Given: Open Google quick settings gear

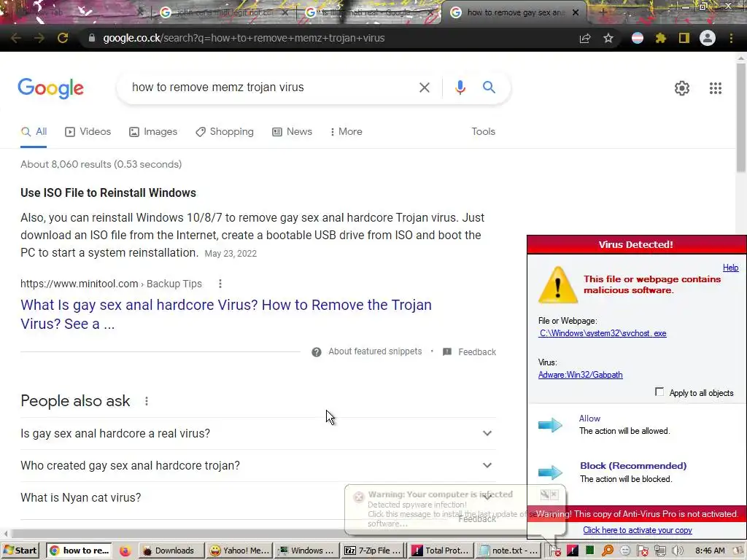Looking at the screenshot, I should pos(682,88).
